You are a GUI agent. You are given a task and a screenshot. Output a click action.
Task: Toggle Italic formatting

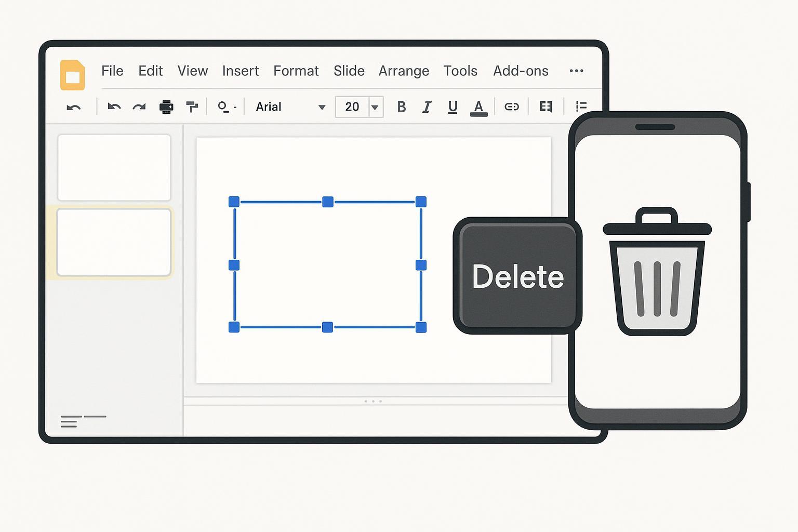coord(427,107)
